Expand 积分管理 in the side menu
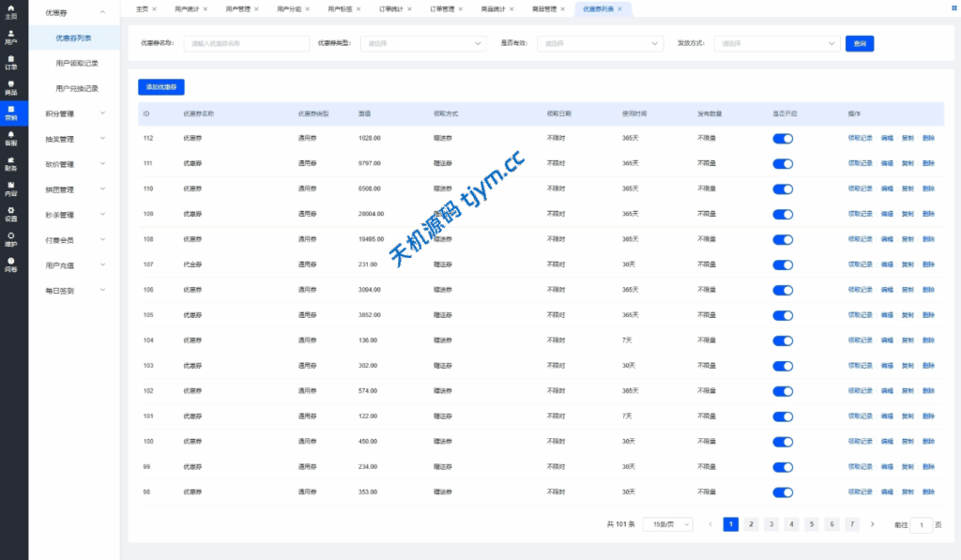961x560 pixels. [x=75, y=114]
